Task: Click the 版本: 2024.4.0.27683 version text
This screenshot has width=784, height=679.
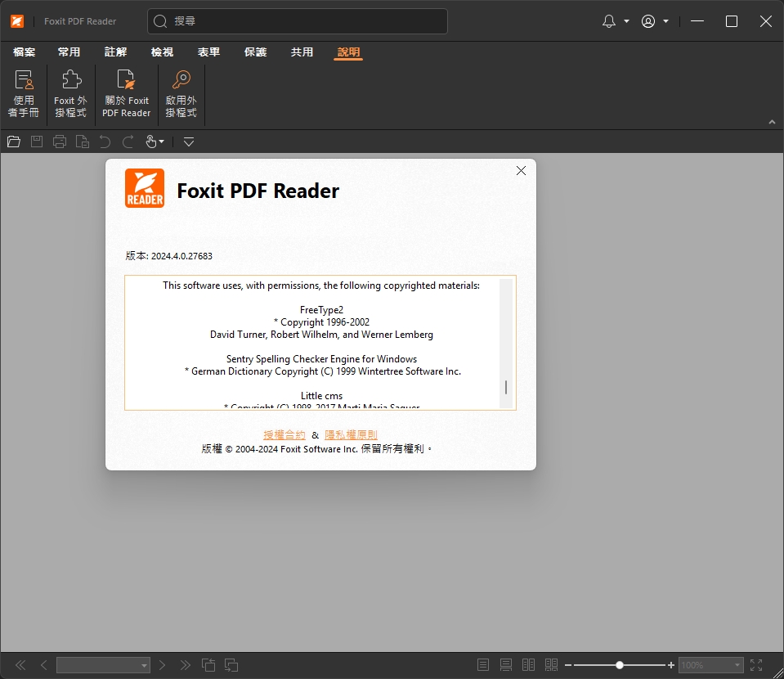Action: click(169, 256)
